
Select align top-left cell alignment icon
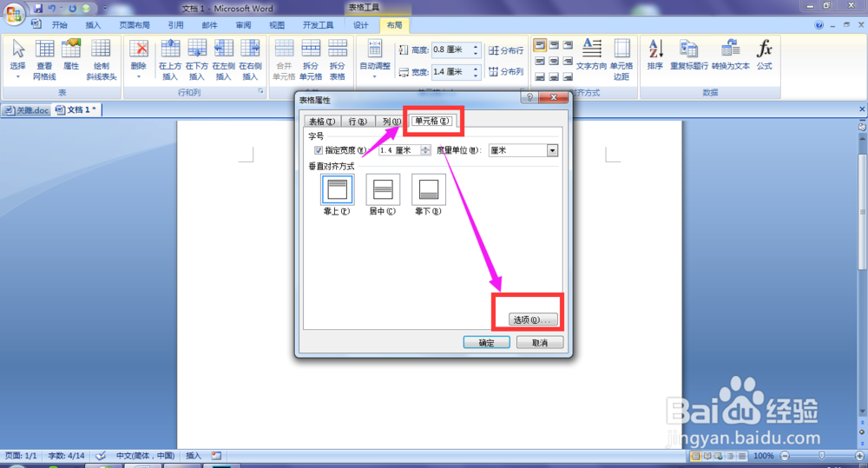click(x=540, y=45)
